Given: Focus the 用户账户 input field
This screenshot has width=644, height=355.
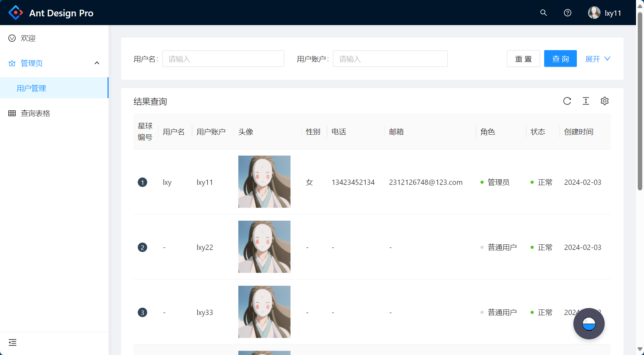Looking at the screenshot, I should pos(390,58).
